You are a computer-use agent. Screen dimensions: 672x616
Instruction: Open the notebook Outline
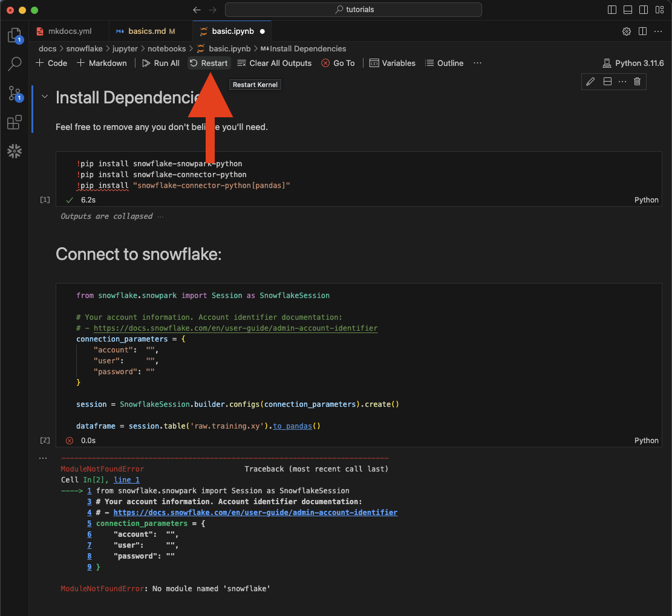[444, 63]
